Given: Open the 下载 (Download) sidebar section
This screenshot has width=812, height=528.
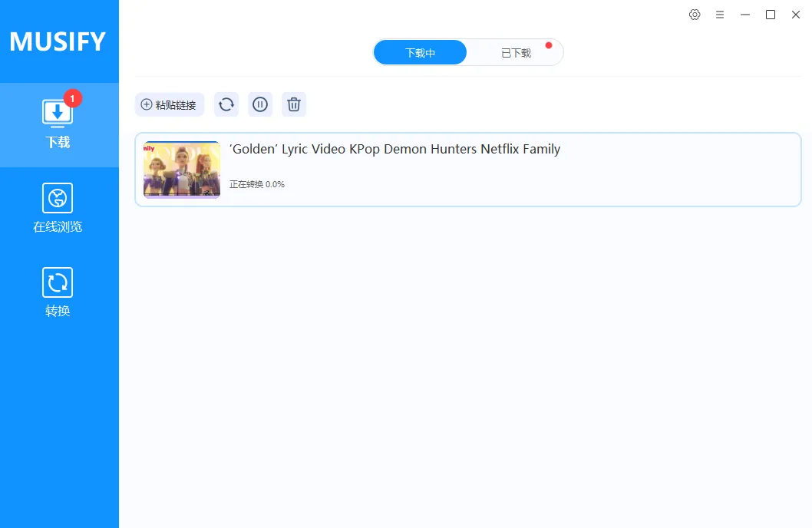Looking at the screenshot, I should pyautogui.click(x=59, y=125).
